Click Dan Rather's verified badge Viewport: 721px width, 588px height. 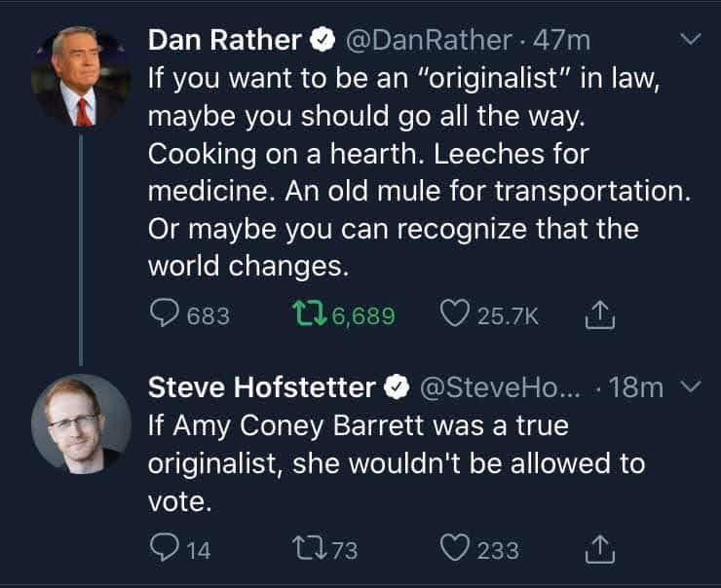click(321, 40)
